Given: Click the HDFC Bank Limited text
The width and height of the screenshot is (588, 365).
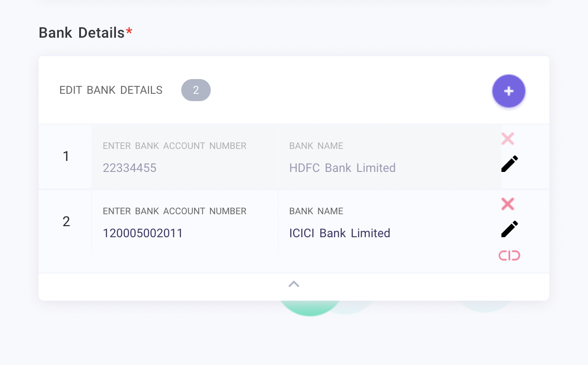Looking at the screenshot, I should tap(342, 168).
